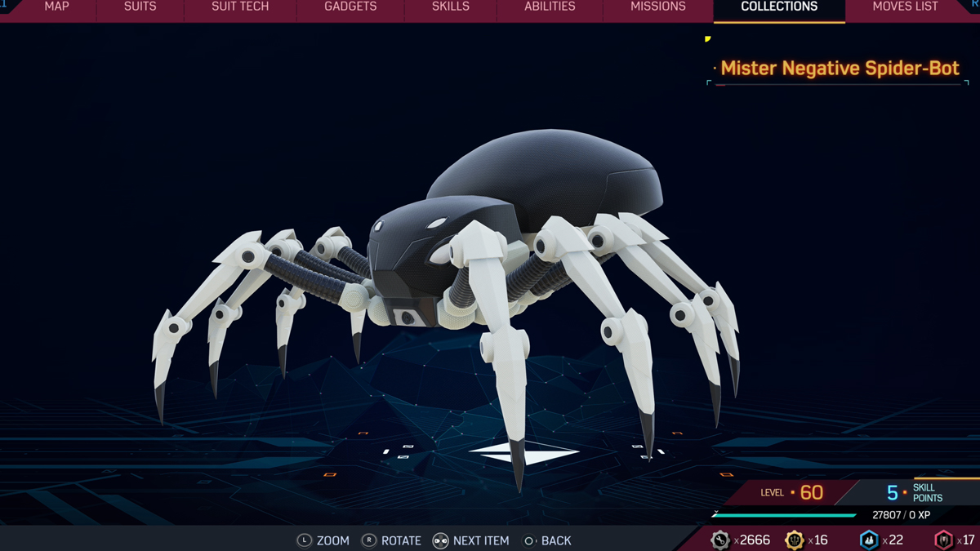Click the pink rare token icon
980x551 pixels.
coord(944,540)
